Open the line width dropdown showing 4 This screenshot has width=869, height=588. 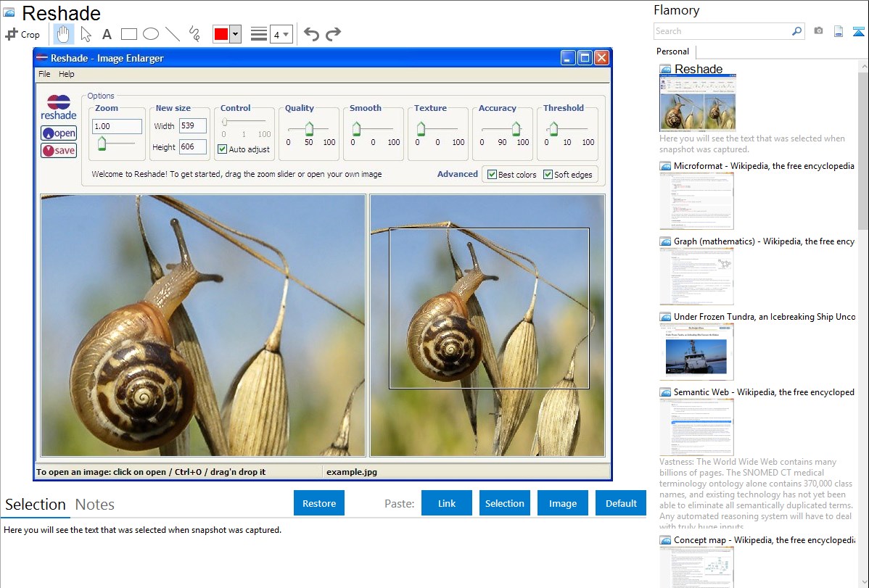pyautogui.click(x=281, y=35)
